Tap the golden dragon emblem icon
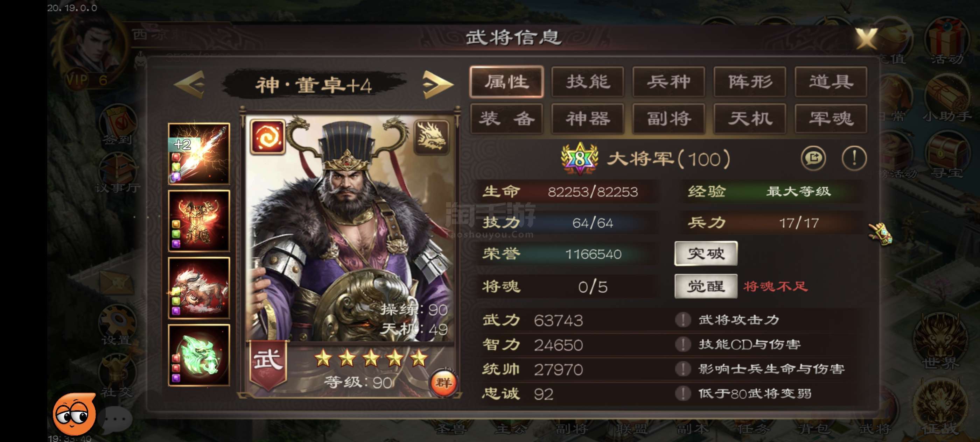 tap(431, 137)
